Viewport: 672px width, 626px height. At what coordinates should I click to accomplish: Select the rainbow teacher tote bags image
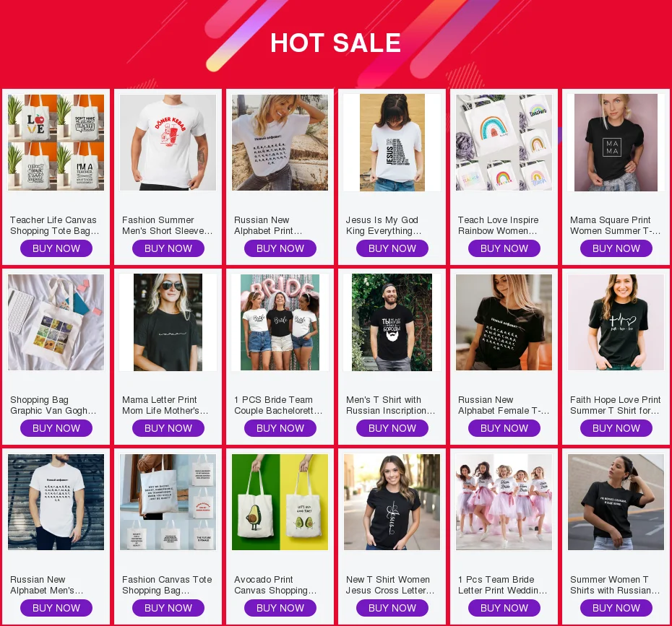[504, 142]
